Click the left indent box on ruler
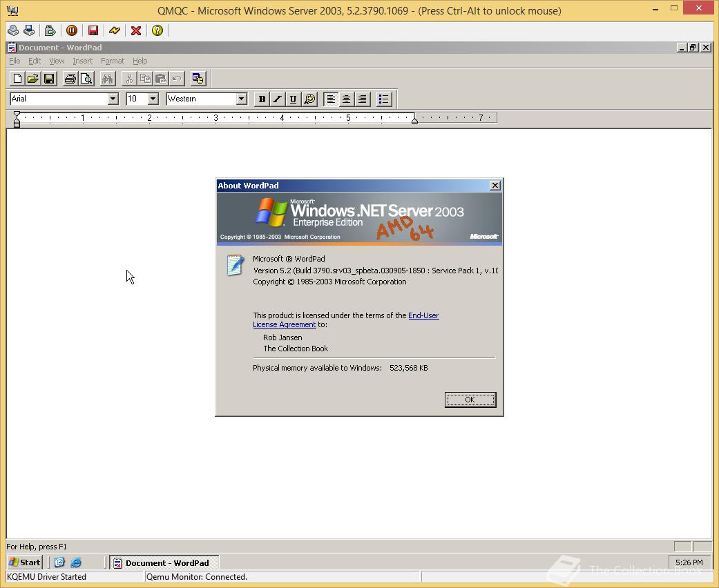Screen dimensions: 719x588 [x=17, y=125]
